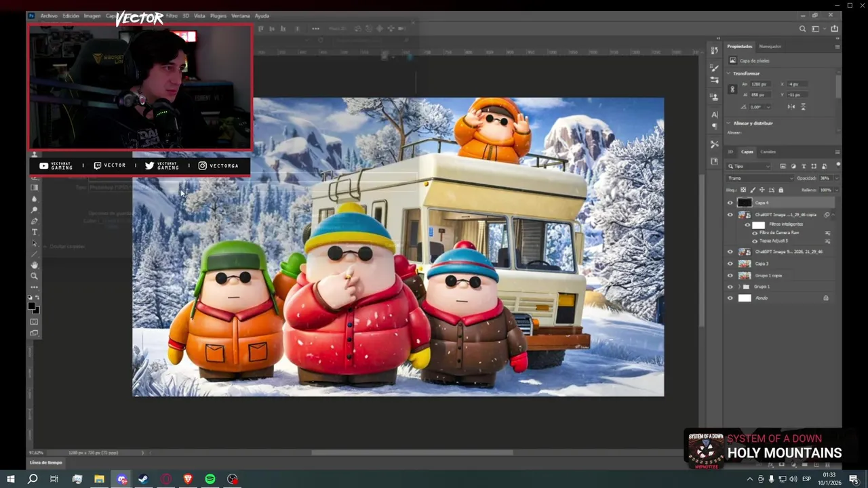Open the rotation angle dropdown
868x488 pixels.
pyautogui.click(x=768, y=107)
